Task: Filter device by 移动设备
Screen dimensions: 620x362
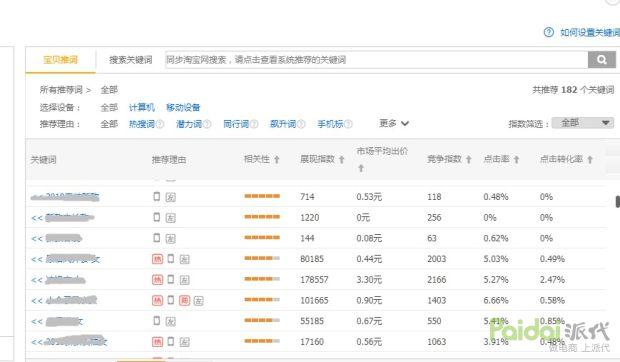Action: (x=183, y=107)
